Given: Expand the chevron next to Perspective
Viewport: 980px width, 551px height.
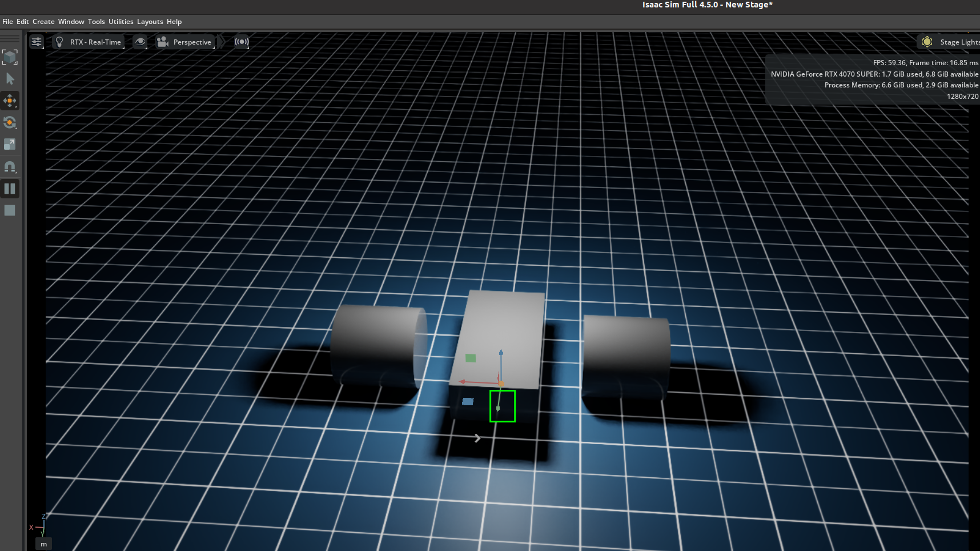Looking at the screenshot, I should pyautogui.click(x=222, y=42).
